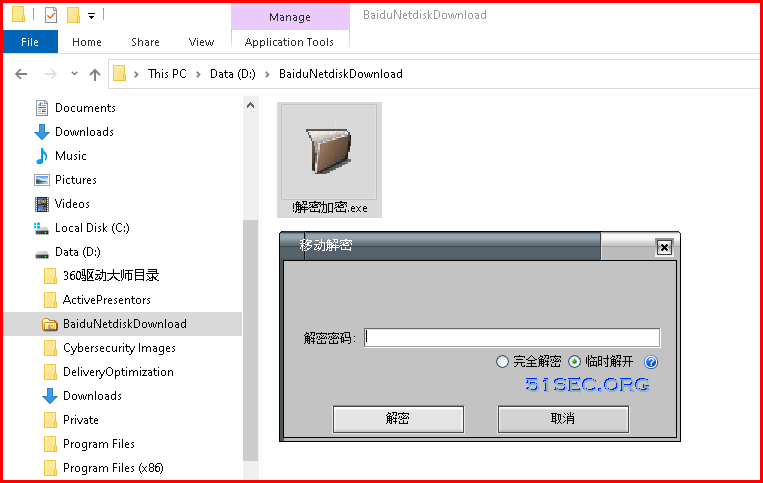This screenshot has height=483, width=763.
Task: Select Downloads under This PC
Action: click(x=84, y=132)
